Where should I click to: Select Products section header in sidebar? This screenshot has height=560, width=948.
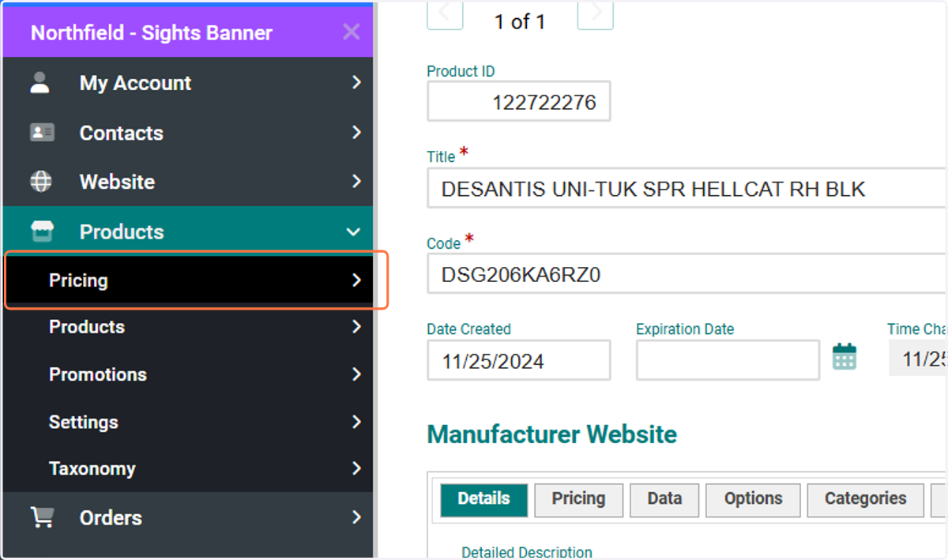(x=187, y=231)
